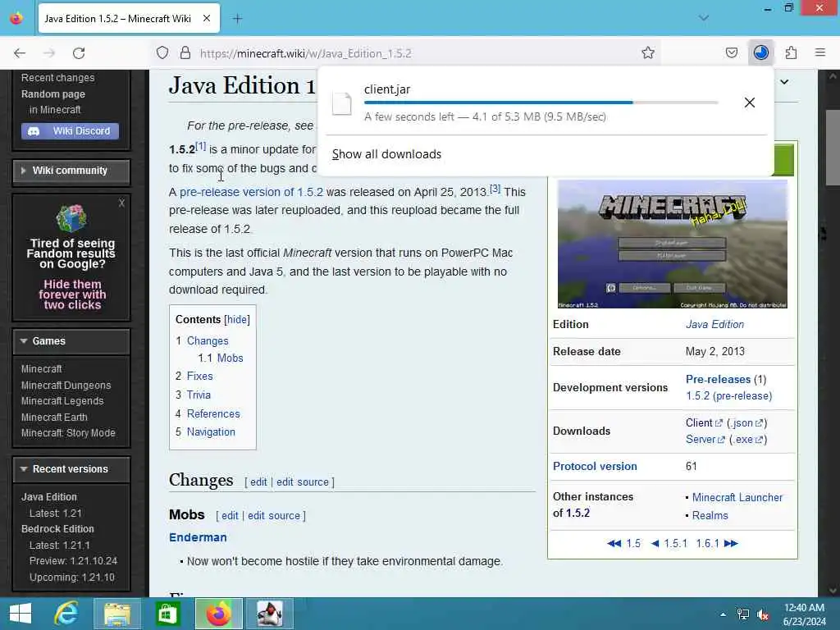Close the Java Edition 1.5.2 tab
The height and width of the screenshot is (630, 840).
[x=207, y=19]
